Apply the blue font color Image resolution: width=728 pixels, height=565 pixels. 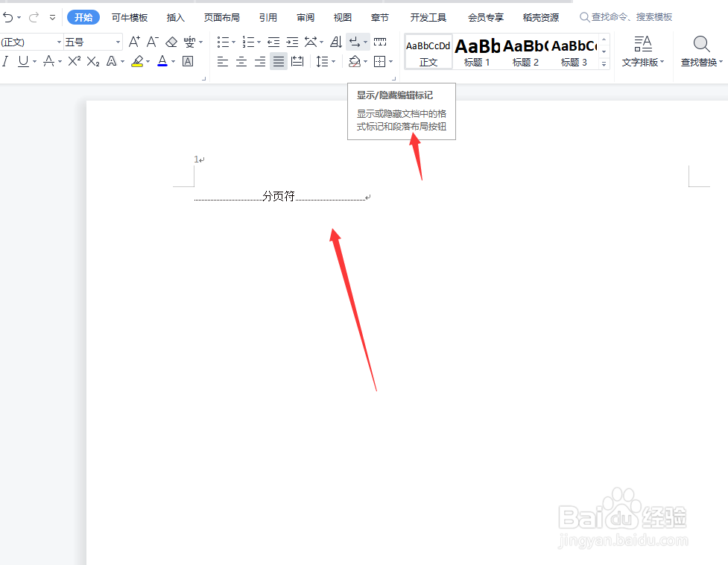click(x=162, y=61)
